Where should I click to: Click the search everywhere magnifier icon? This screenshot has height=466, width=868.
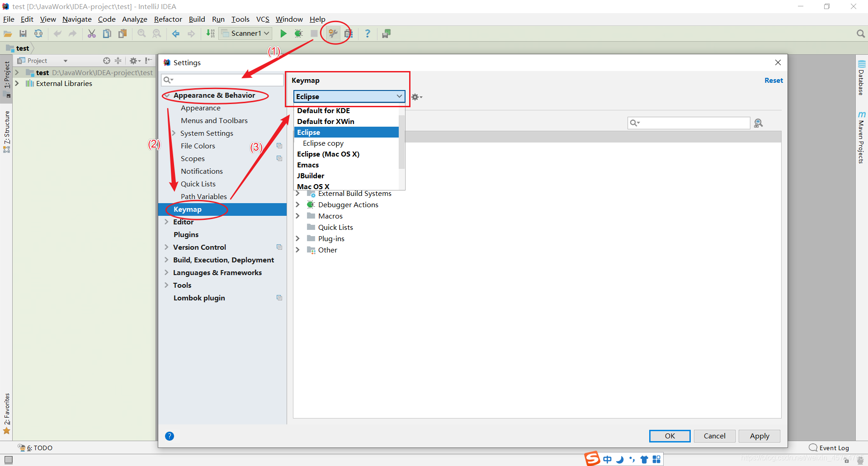[860, 33]
